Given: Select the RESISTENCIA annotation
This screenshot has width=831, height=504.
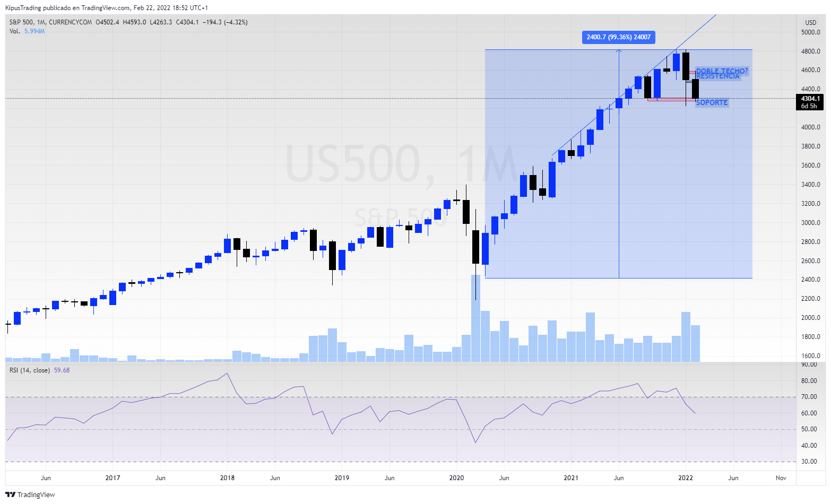Looking at the screenshot, I should [x=717, y=76].
